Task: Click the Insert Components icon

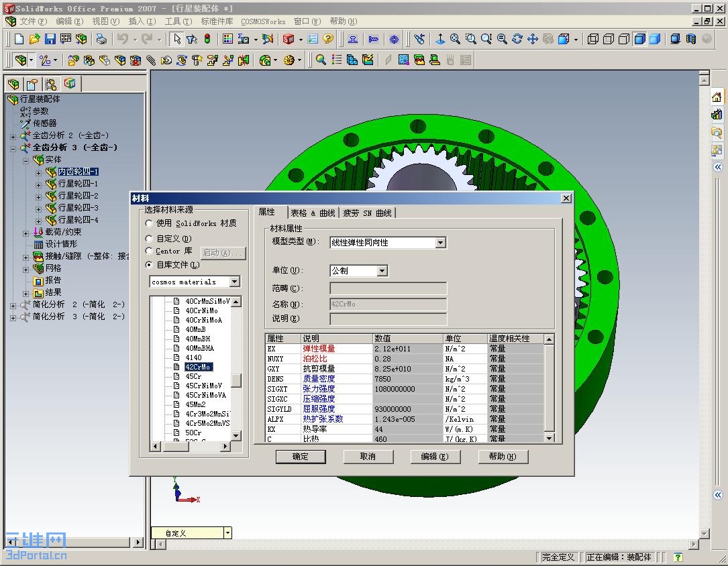Action: (x=73, y=60)
